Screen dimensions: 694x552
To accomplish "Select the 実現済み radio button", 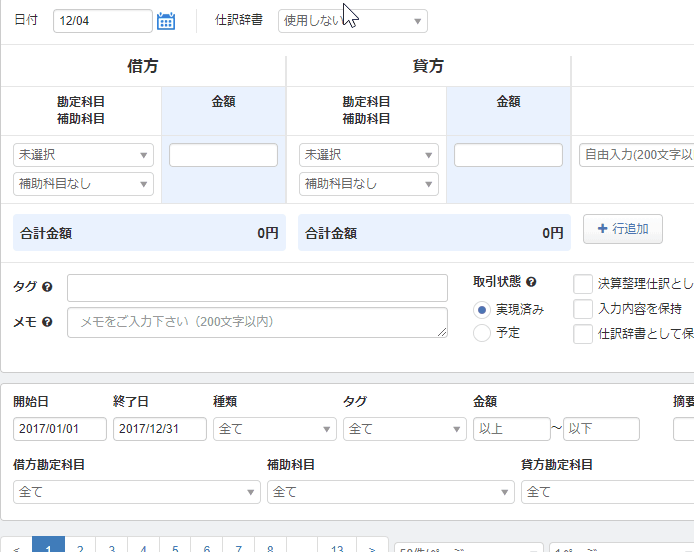I will point(482,310).
